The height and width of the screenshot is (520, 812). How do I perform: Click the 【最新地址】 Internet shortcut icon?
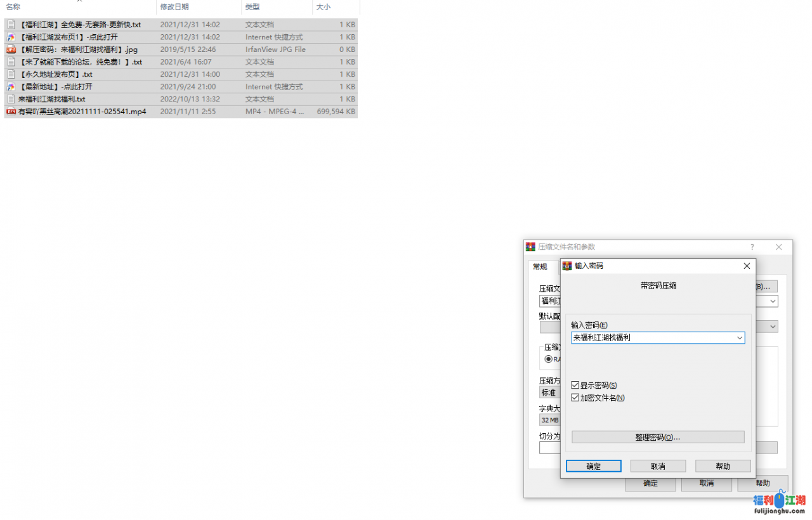[x=11, y=87]
